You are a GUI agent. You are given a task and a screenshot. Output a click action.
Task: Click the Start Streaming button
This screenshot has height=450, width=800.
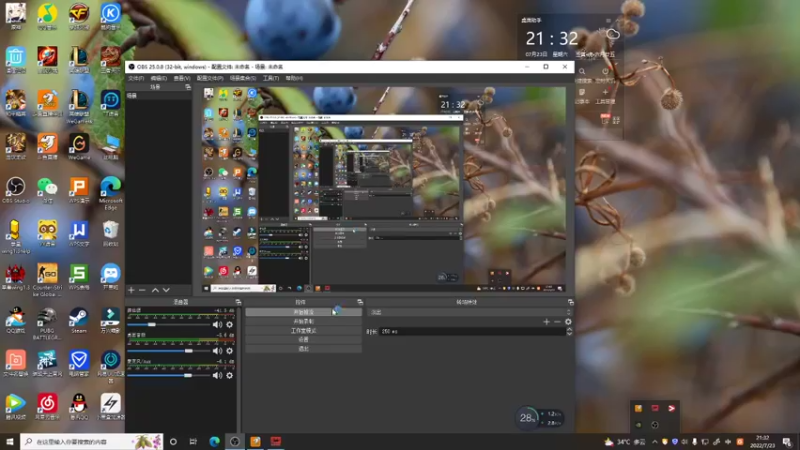click(304, 312)
